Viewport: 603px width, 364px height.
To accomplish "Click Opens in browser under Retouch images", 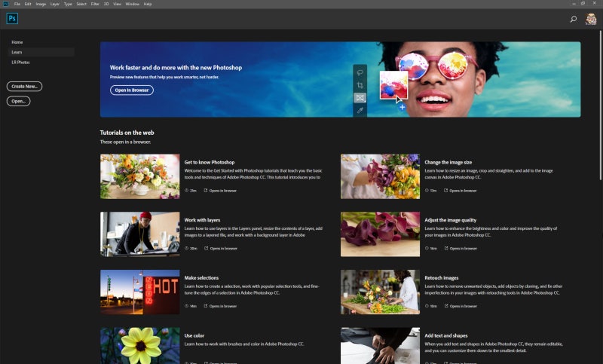I will (x=461, y=306).
